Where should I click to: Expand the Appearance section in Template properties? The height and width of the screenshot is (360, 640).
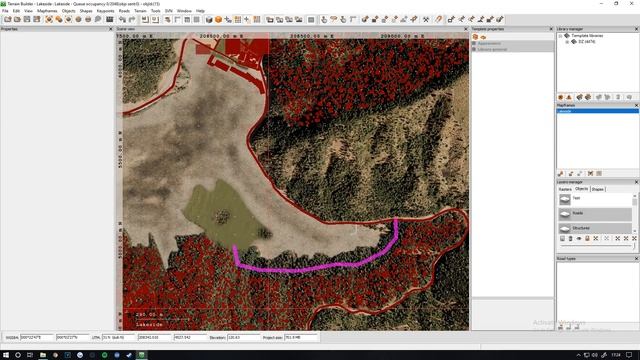click(474, 43)
